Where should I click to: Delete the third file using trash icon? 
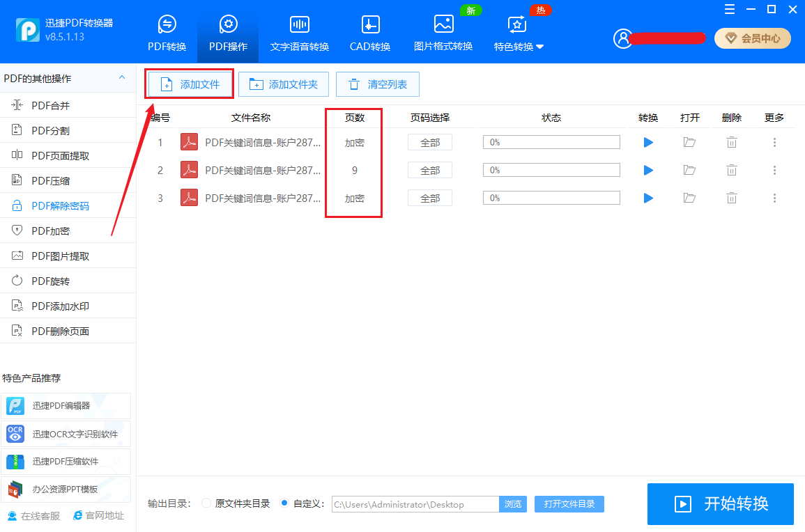(731, 197)
